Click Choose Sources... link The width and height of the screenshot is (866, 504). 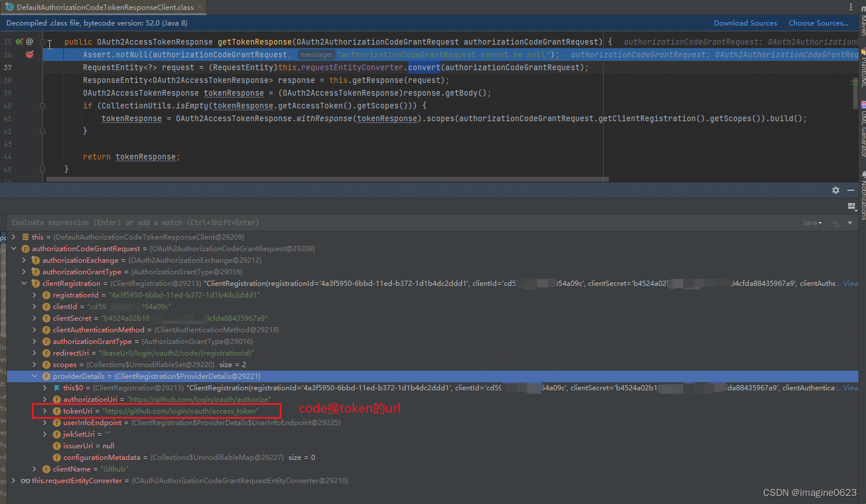tap(818, 23)
